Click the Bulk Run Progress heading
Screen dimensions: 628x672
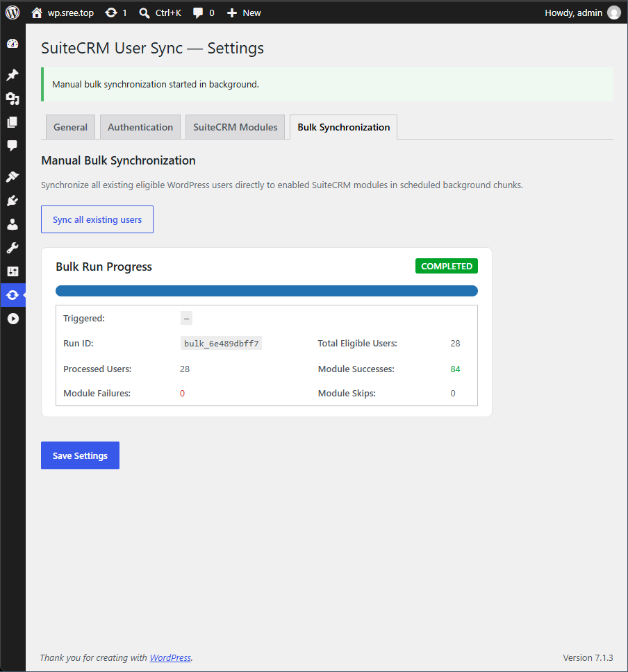(x=104, y=267)
